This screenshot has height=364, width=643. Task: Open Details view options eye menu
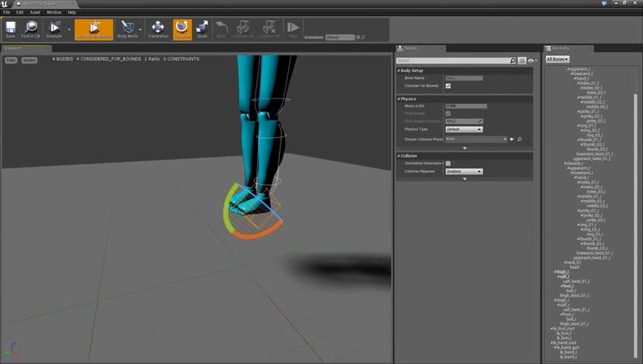click(x=532, y=61)
